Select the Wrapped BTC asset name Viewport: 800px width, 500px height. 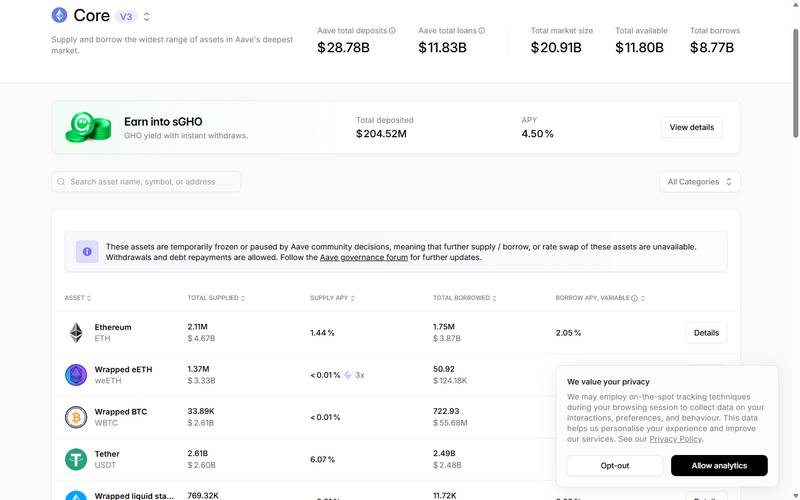pos(120,412)
